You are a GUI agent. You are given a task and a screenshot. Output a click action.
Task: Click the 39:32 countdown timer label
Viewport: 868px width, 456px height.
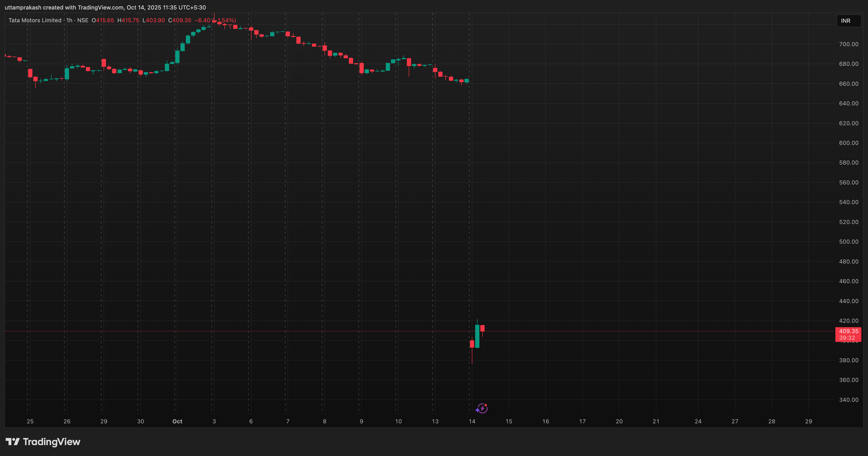847,338
